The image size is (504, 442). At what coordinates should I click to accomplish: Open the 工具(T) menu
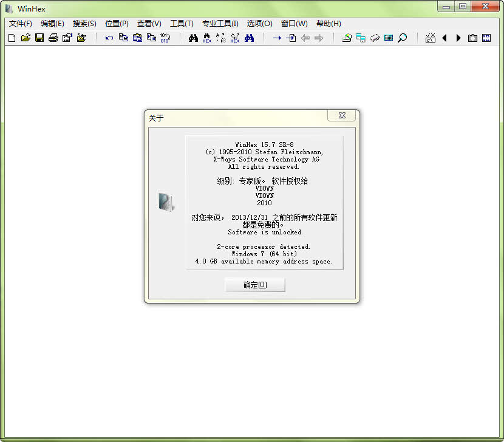(182, 24)
